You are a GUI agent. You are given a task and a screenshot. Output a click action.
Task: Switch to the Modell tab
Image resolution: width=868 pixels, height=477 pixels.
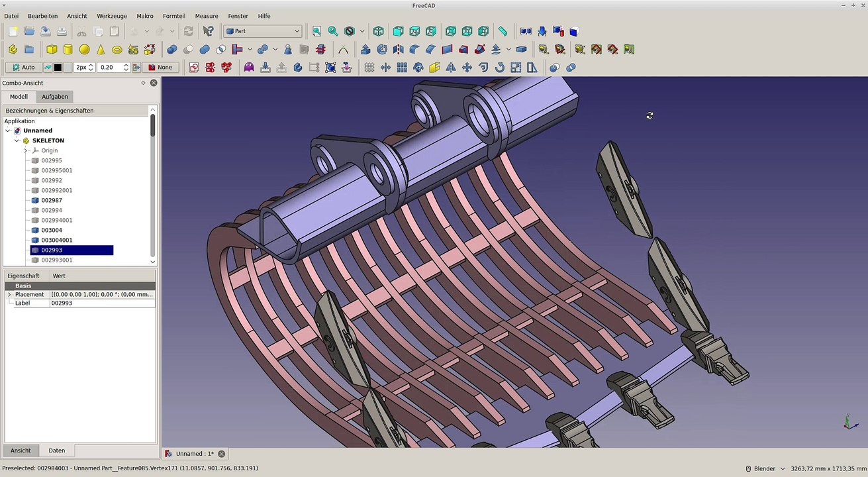pyautogui.click(x=19, y=97)
